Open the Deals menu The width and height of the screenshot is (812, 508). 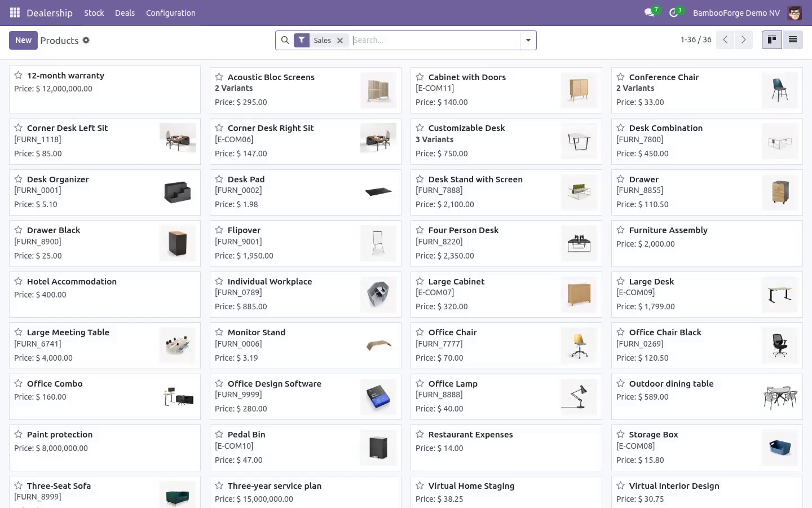point(125,13)
